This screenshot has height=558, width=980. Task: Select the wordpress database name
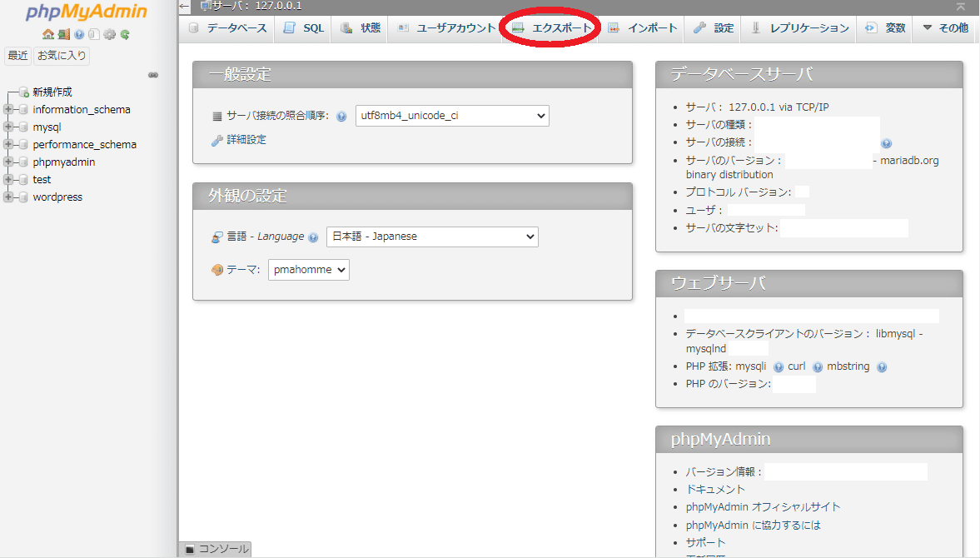57,197
